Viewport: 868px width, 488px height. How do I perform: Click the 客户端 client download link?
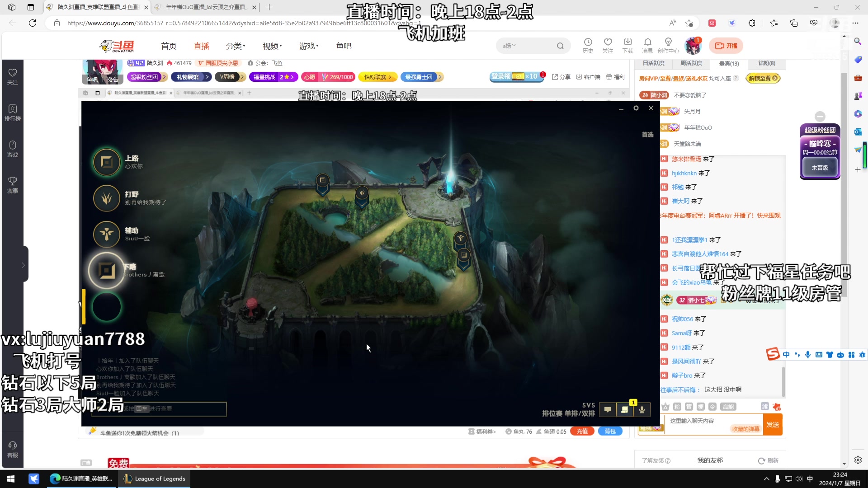pos(588,77)
